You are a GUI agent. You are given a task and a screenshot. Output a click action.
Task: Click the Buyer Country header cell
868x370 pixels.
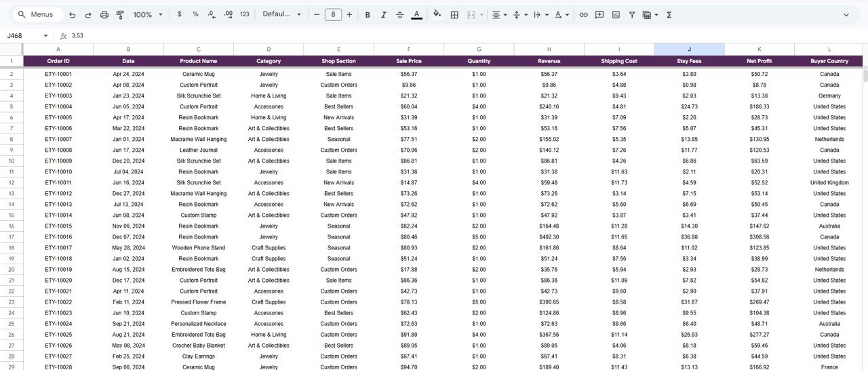click(x=829, y=61)
